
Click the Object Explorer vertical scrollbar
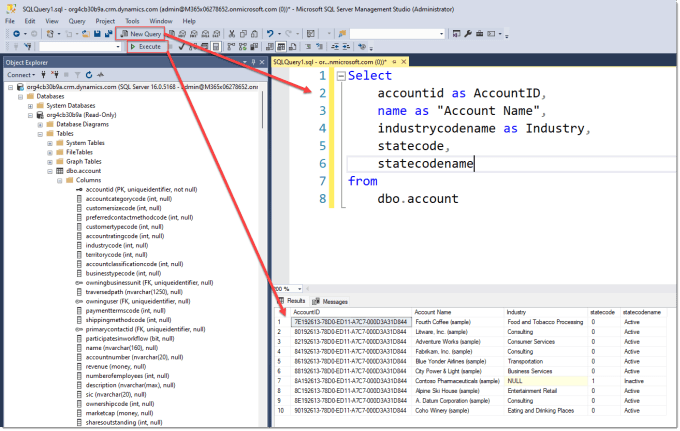(262, 110)
